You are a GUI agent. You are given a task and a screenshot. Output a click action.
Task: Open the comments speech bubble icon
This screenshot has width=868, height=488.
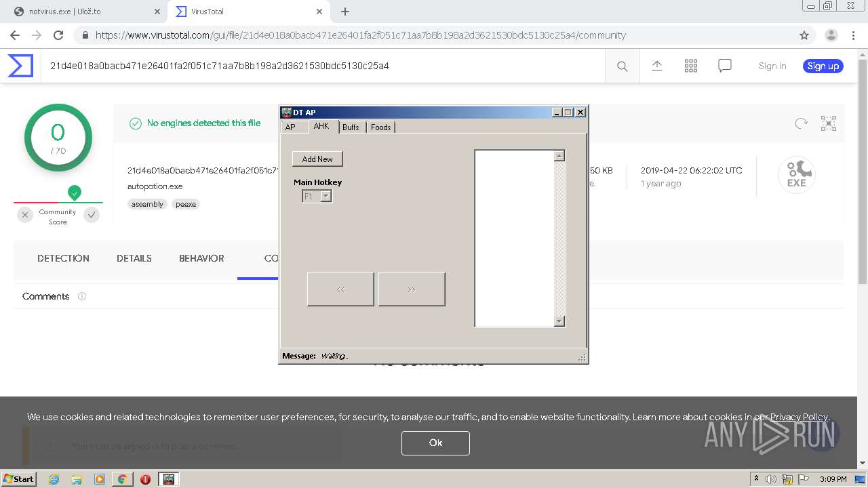(x=725, y=66)
